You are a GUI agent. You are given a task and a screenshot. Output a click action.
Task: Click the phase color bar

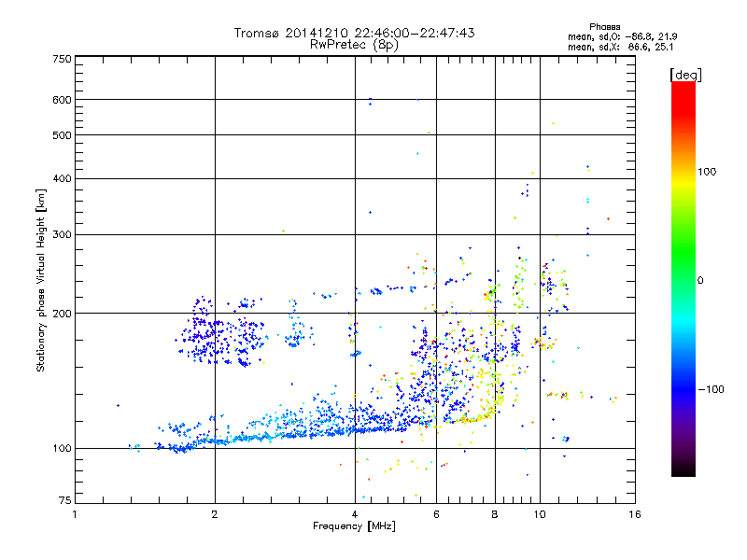pos(684,278)
